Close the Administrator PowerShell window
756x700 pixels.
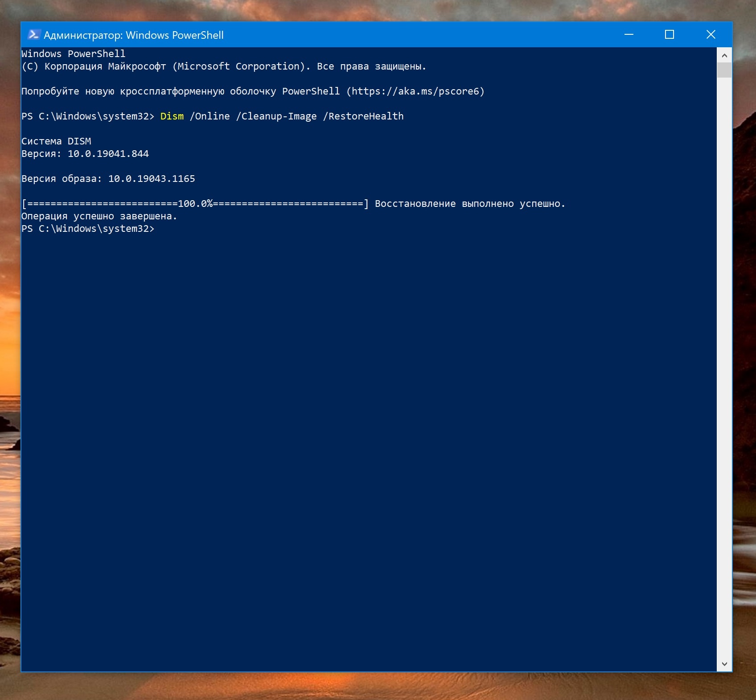coord(711,35)
